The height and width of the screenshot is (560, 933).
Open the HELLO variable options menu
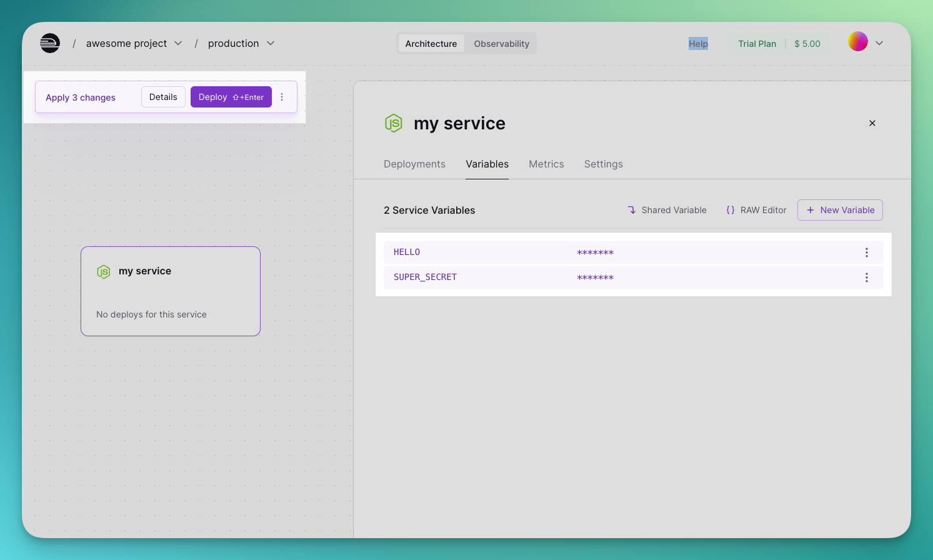866,252
